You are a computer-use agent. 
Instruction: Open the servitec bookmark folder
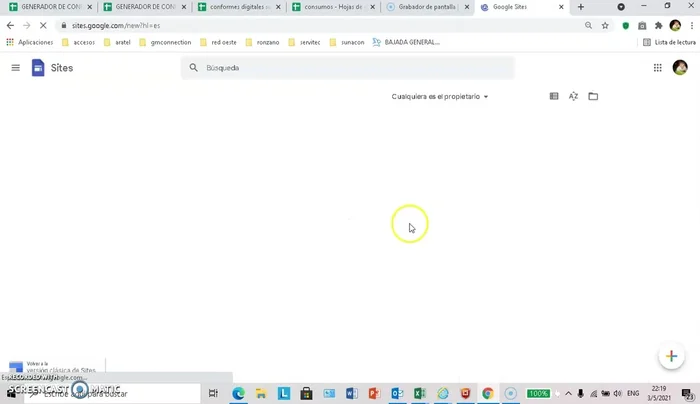point(305,42)
